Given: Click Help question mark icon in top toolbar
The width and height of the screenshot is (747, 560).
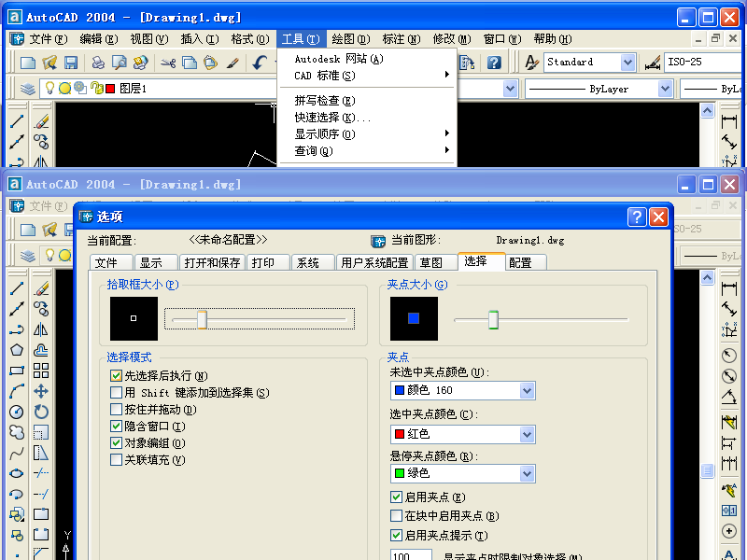Looking at the screenshot, I should click(494, 63).
